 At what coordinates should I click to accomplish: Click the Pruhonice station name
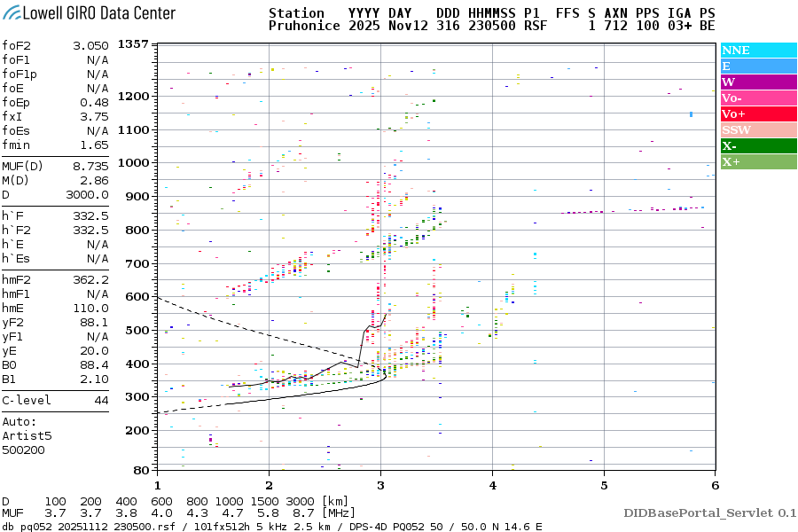[x=304, y=27]
